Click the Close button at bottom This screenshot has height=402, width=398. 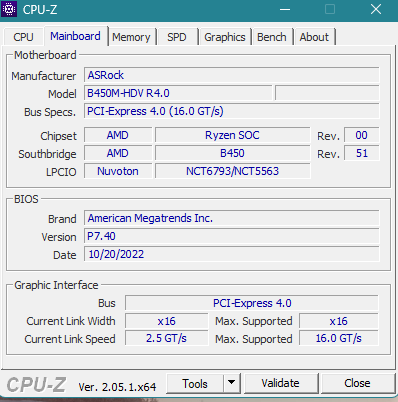(357, 383)
